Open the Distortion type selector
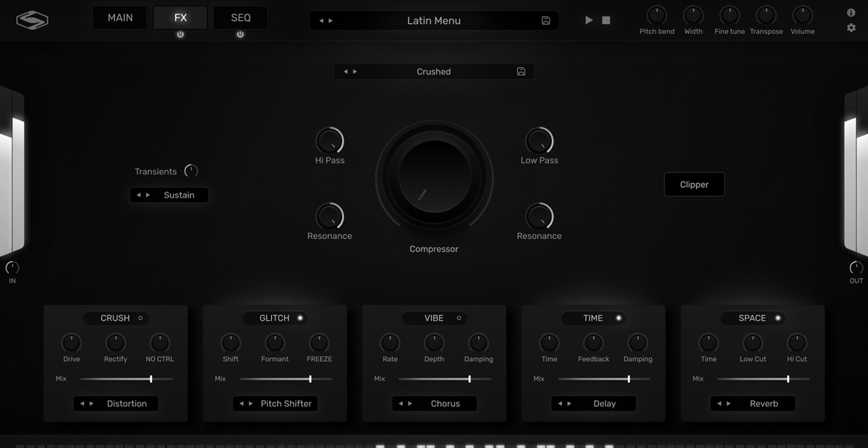This screenshot has width=868, height=448. tap(127, 404)
